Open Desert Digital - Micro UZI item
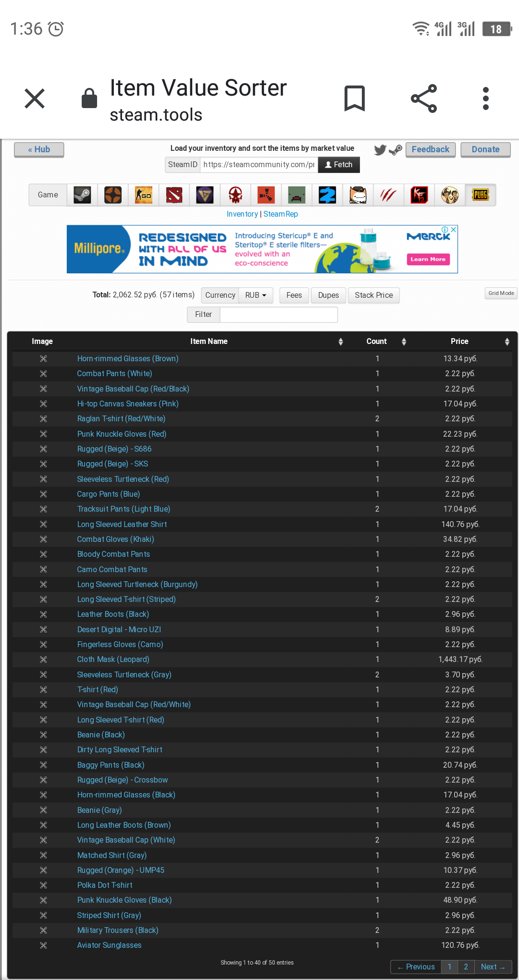Screen dimensions: 519x980 [x=119, y=629]
